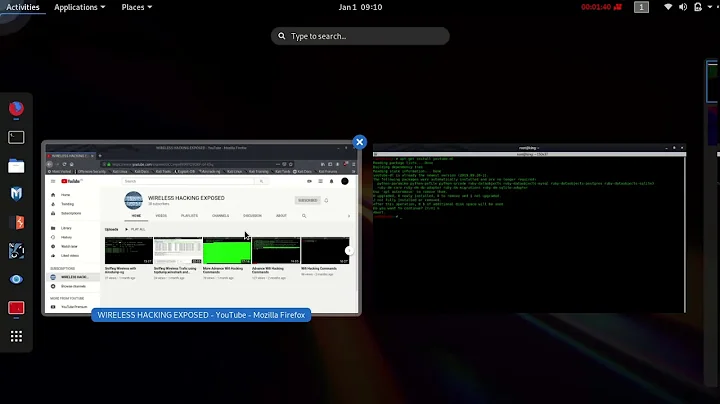This screenshot has height=404, width=720.
Task: Click Firefox new tab plus button
Action: pos(100,156)
